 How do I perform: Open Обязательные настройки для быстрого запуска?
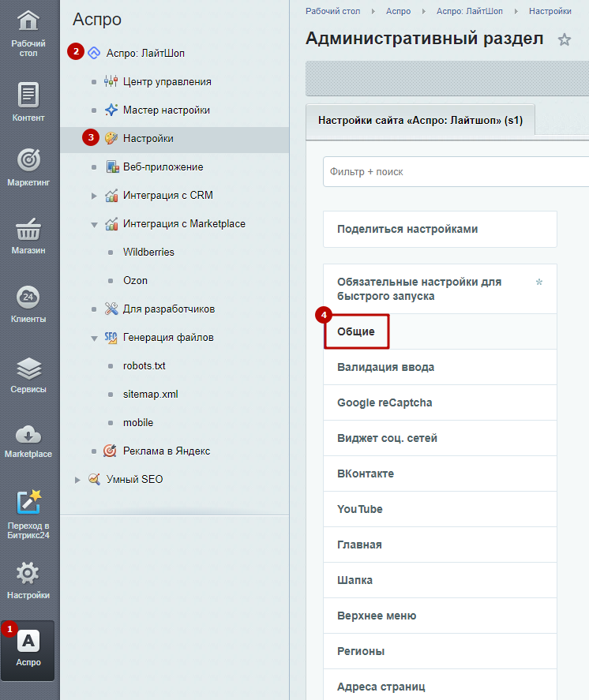(x=440, y=289)
